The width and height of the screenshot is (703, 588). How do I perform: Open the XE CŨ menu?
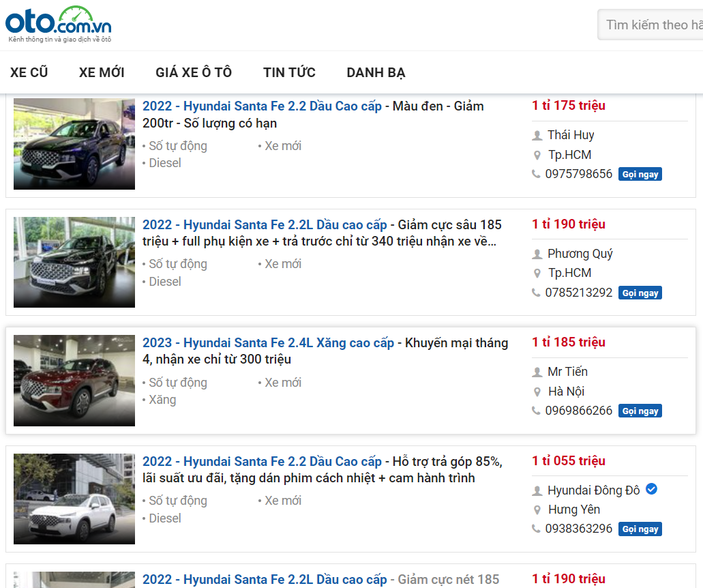(x=29, y=72)
